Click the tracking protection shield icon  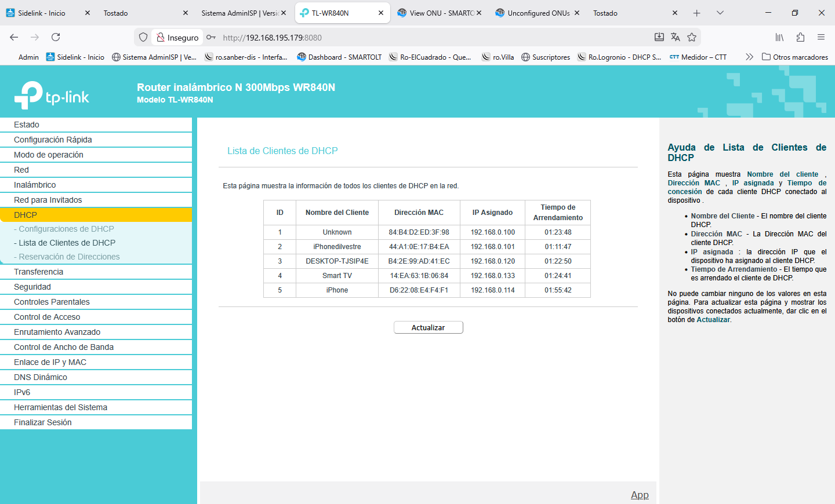(x=143, y=37)
